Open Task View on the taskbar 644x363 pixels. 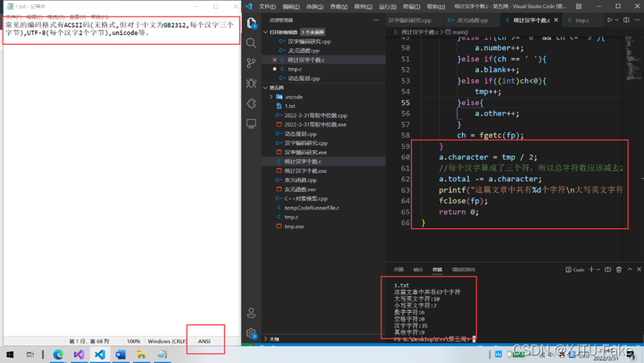30,354
